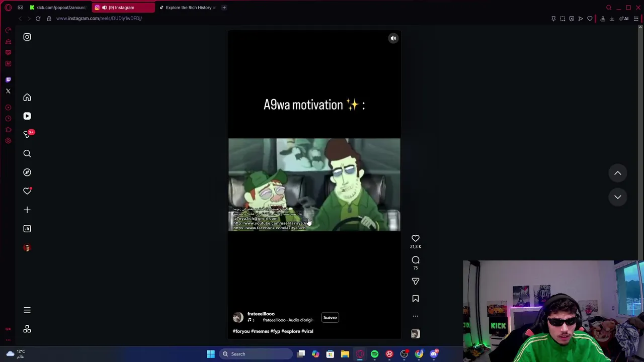Open the Instagram dashboard chart icon
This screenshot has width=644, height=362.
pos(27,229)
